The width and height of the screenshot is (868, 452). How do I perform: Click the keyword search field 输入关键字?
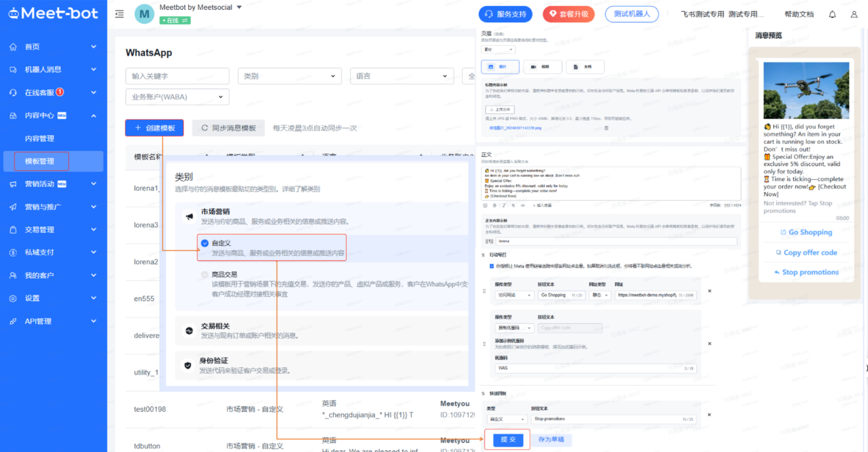point(178,76)
